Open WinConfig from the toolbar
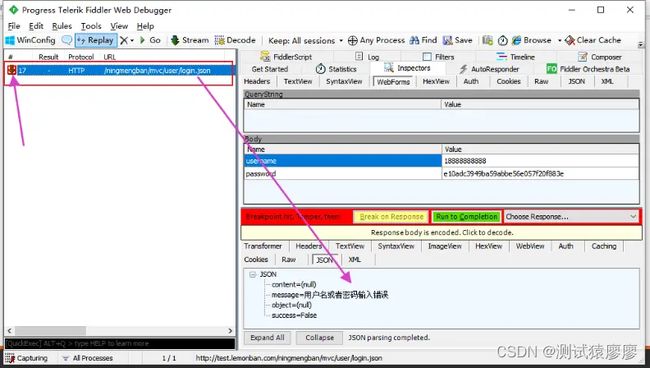 point(30,40)
